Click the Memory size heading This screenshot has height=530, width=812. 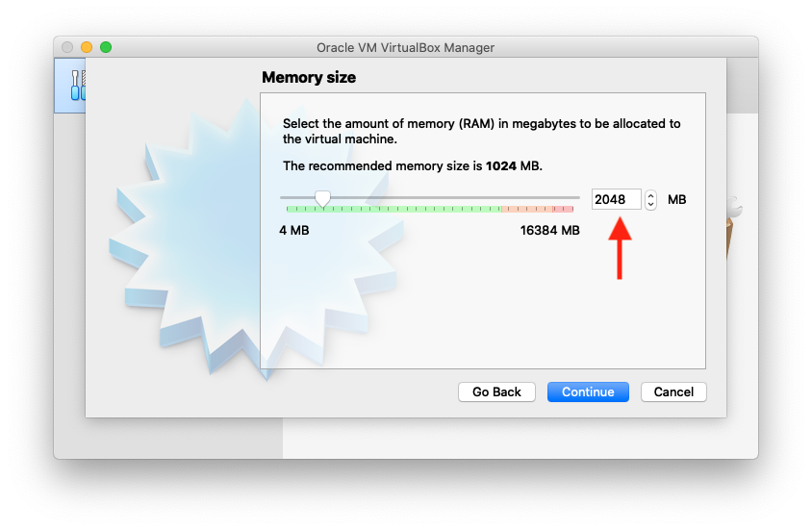309,77
